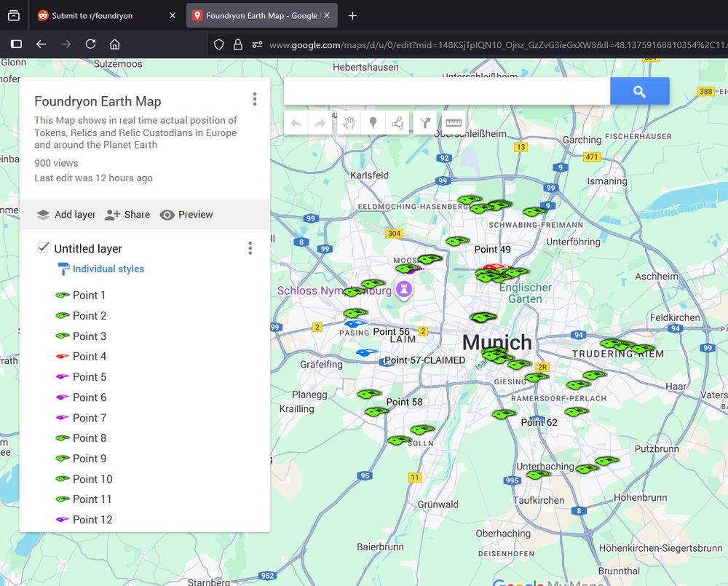Image resolution: width=728 pixels, height=586 pixels.
Task: Click Preview to view the map
Action: coord(186,214)
